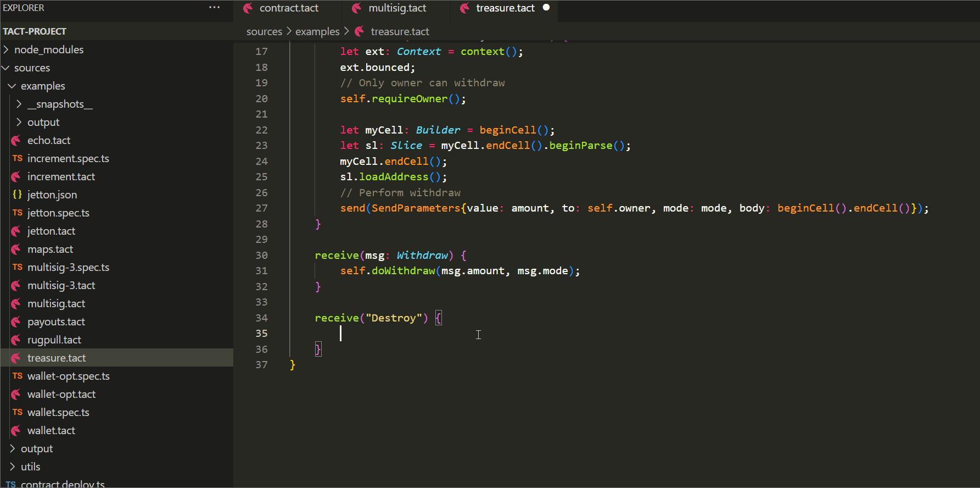Image resolution: width=980 pixels, height=488 pixels.
Task: Open jetton.json from the file tree
Action: point(52,195)
